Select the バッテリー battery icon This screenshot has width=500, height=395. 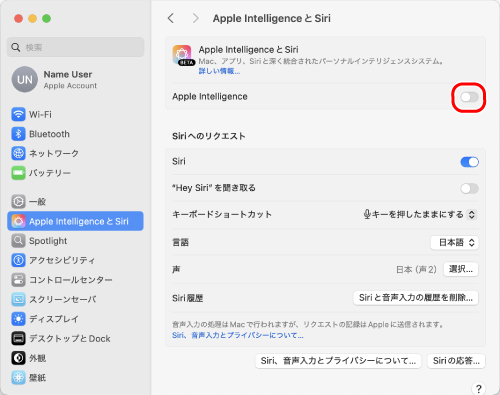pos(18,173)
